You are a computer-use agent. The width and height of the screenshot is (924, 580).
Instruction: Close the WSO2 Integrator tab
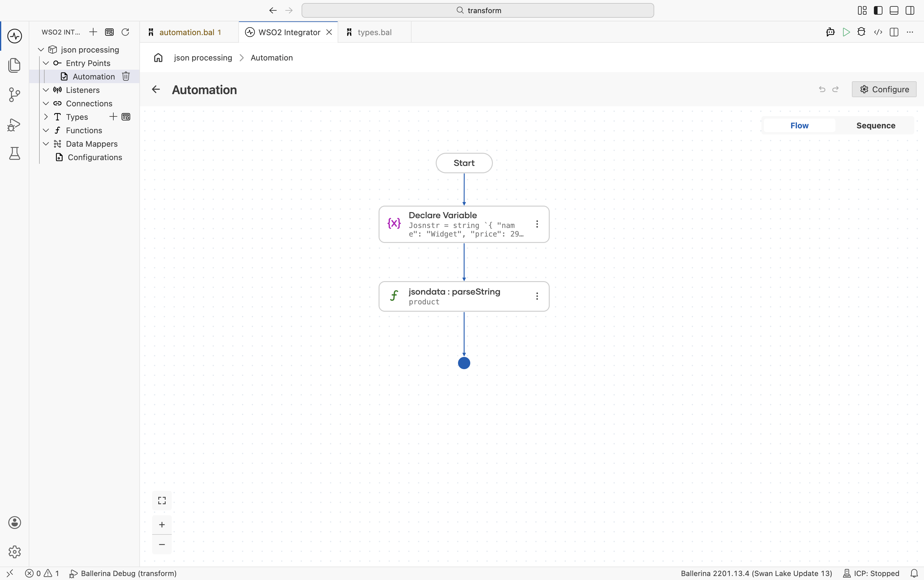pyautogui.click(x=329, y=32)
